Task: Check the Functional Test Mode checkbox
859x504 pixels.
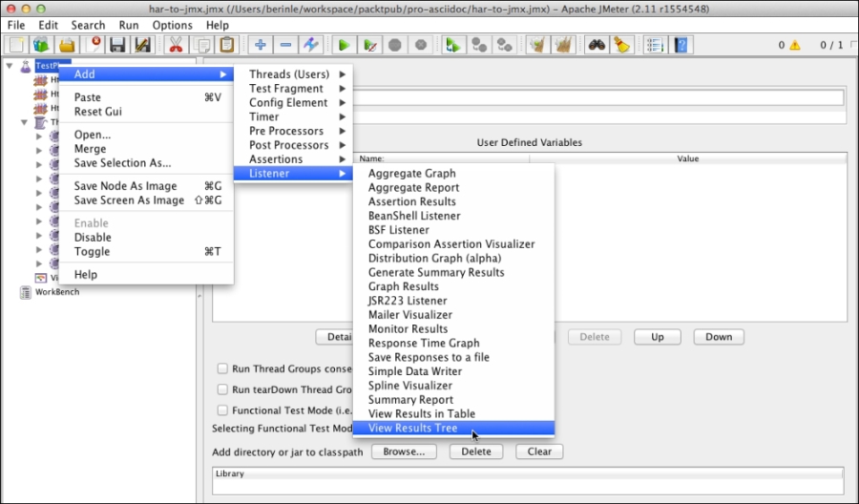Action: [x=222, y=410]
